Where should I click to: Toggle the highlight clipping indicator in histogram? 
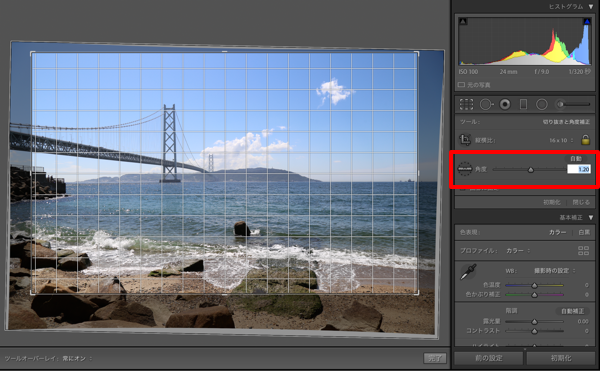586,21
